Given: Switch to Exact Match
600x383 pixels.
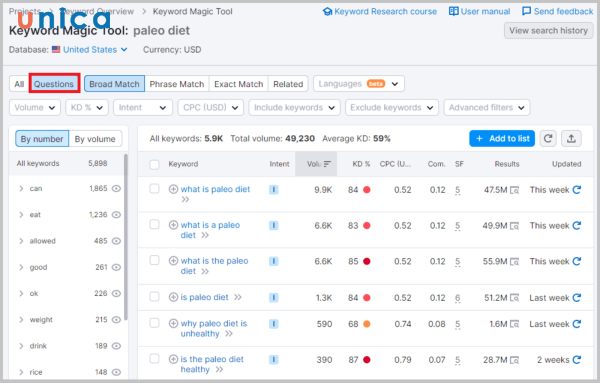Looking at the screenshot, I should pyautogui.click(x=239, y=84).
